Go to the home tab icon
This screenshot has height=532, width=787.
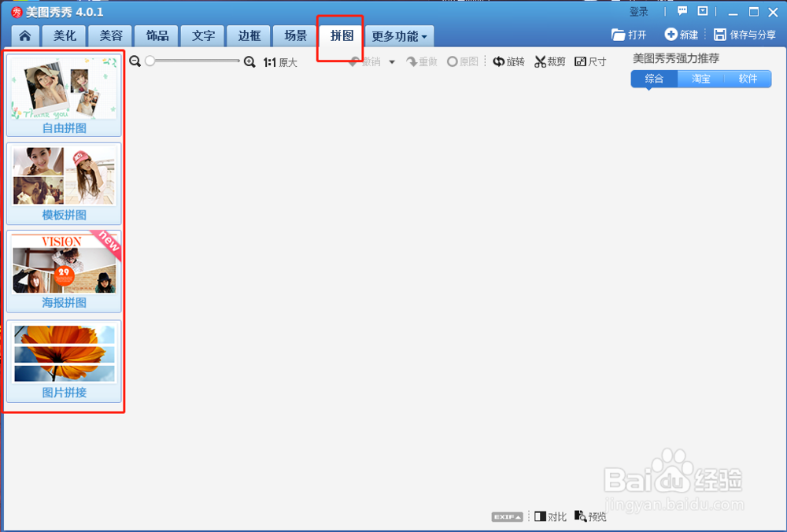[x=25, y=35]
